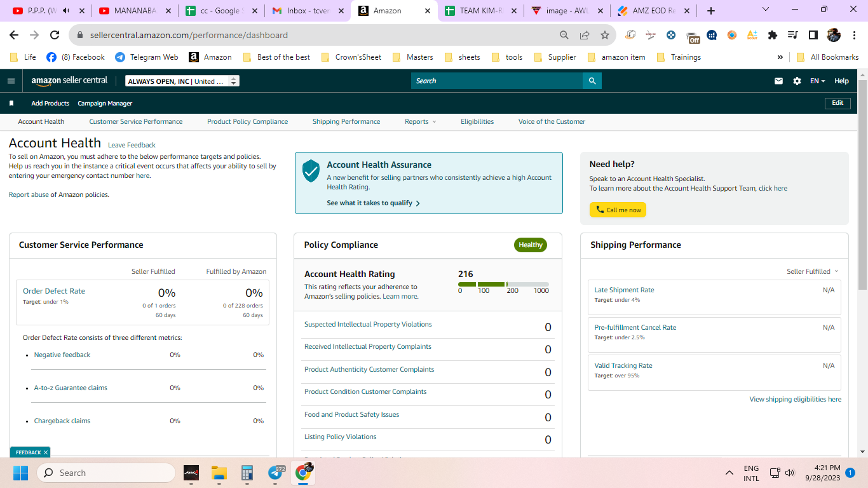Click the extension icon with the Off badge
The width and height of the screenshot is (868, 488).
click(x=693, y=36)
